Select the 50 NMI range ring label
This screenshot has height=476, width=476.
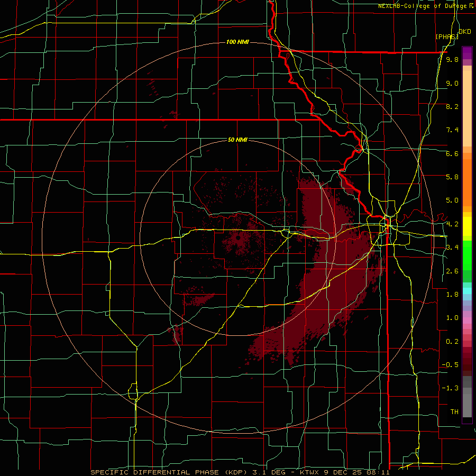click(237, 140)
